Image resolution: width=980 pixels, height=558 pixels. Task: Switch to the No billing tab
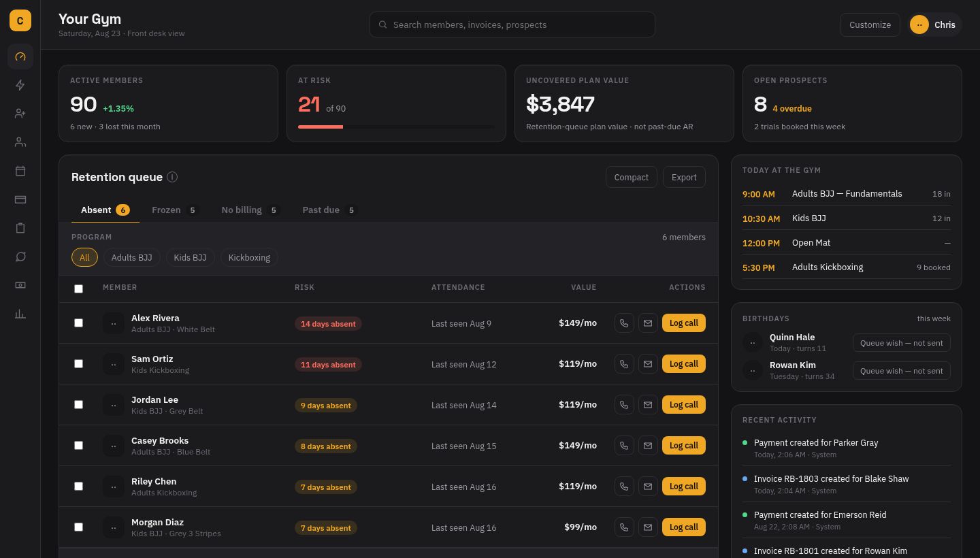(x=250, y=210)
